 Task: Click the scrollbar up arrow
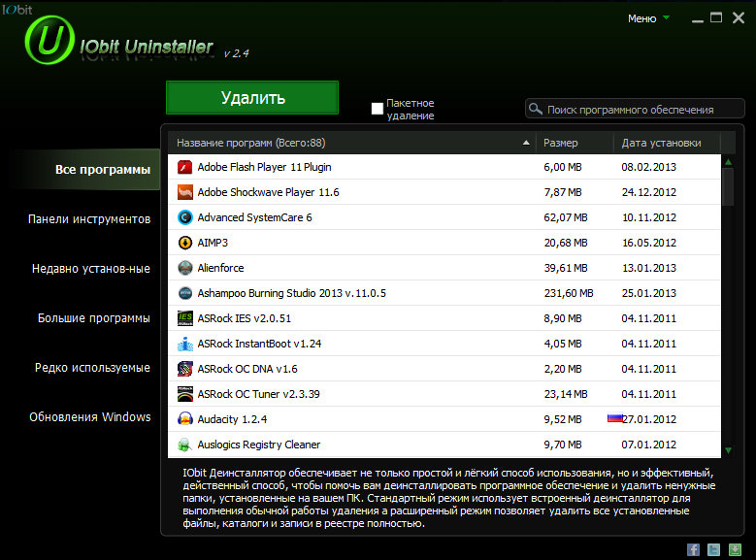tap(729, 162)
